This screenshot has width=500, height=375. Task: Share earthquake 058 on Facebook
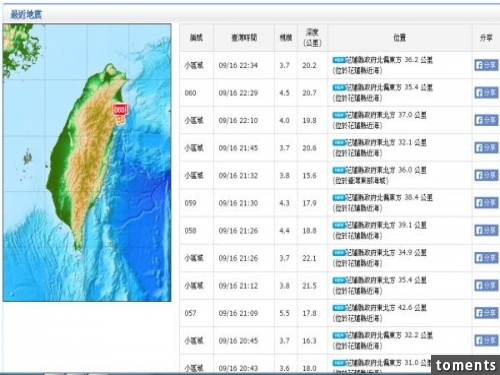486,230
